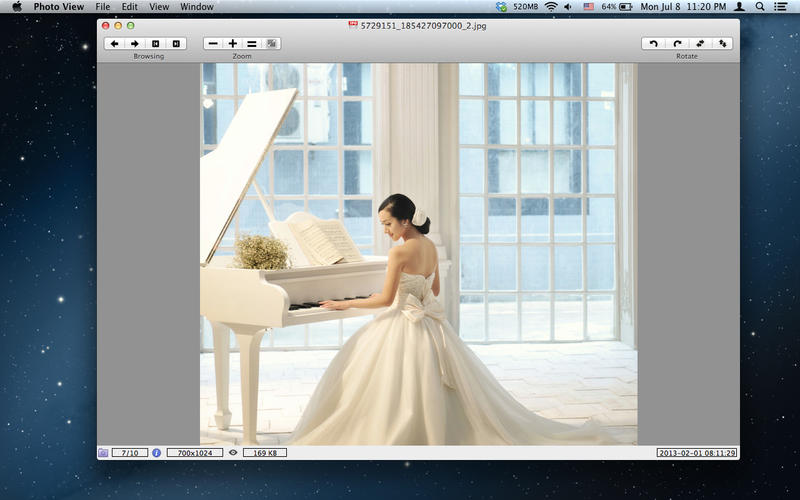Click the eye icon in status bar
Viewport: 800px width, 500px height.
pyautogui.click(x=233, y=453)
